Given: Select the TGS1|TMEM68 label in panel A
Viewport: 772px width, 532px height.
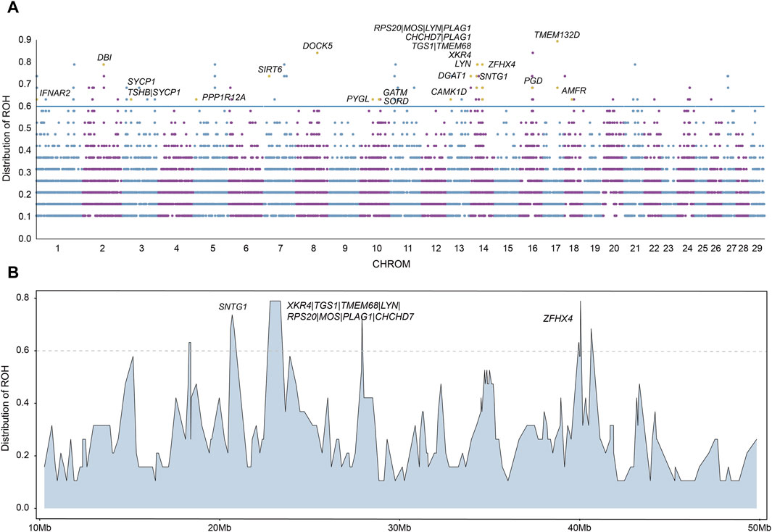Looking at the screenshot, I should tap(441, 46).
